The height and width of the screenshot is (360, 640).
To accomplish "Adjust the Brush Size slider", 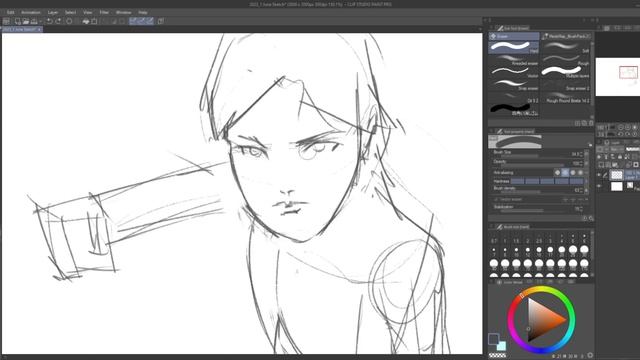I will click(534, 156).
